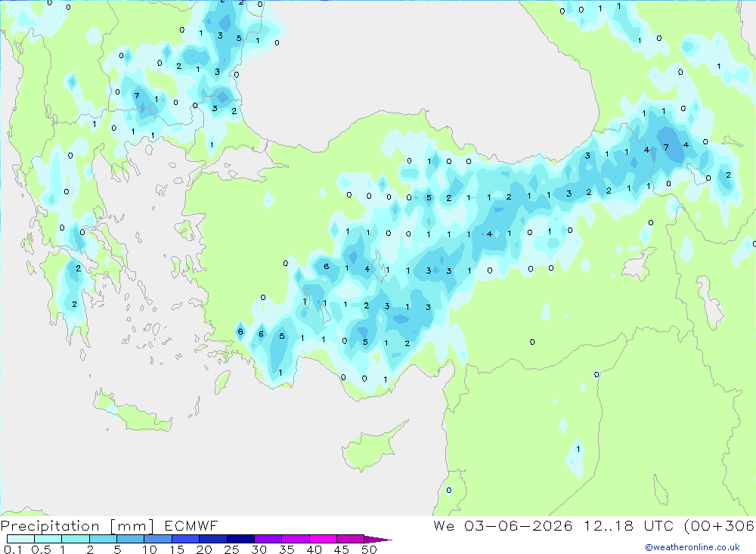Click the 40–45 mm bright magenta swatch
Screen dimensions: 756x554
pos(323,539)
